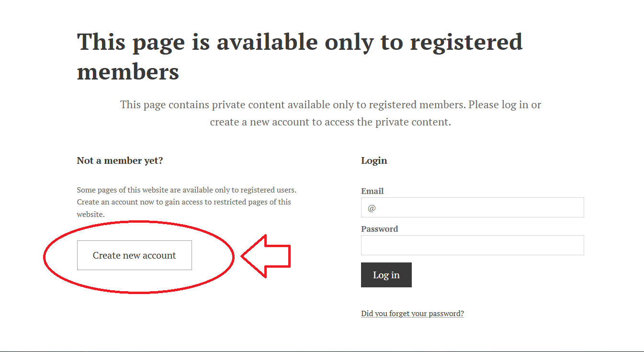Click the word "members" in the main title
The width and height of the screenshot is (644, 352).
click(x=128, y=72)
